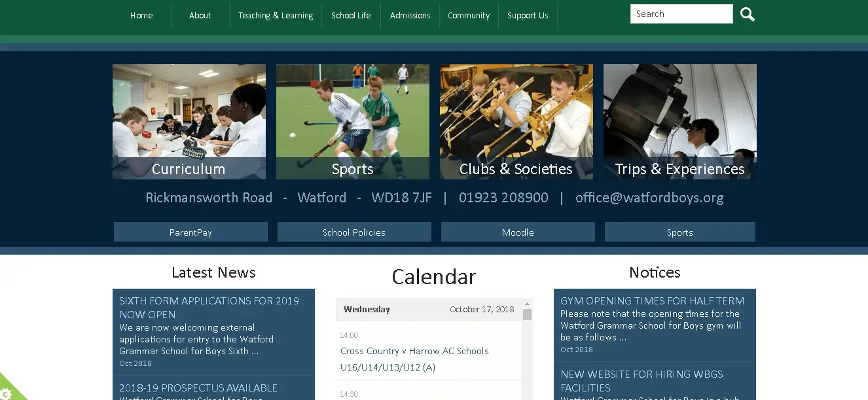Open the School Life menu

point(351,15)
